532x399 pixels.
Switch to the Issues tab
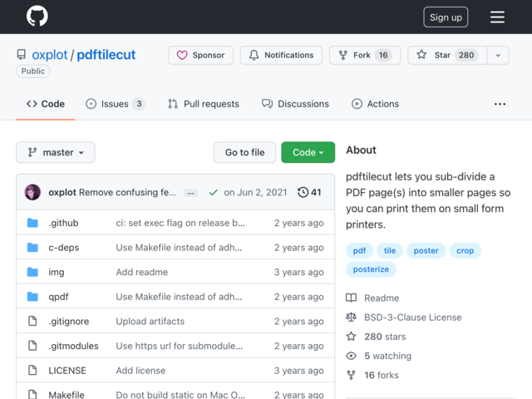(116, 104)
